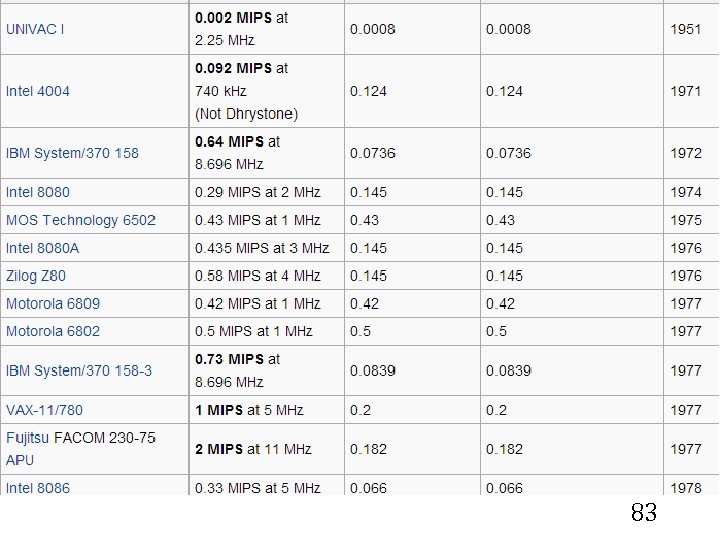Open the Zilog Z80 link
The width and height of the screenshot is (720, 540).
coord(36,276)
